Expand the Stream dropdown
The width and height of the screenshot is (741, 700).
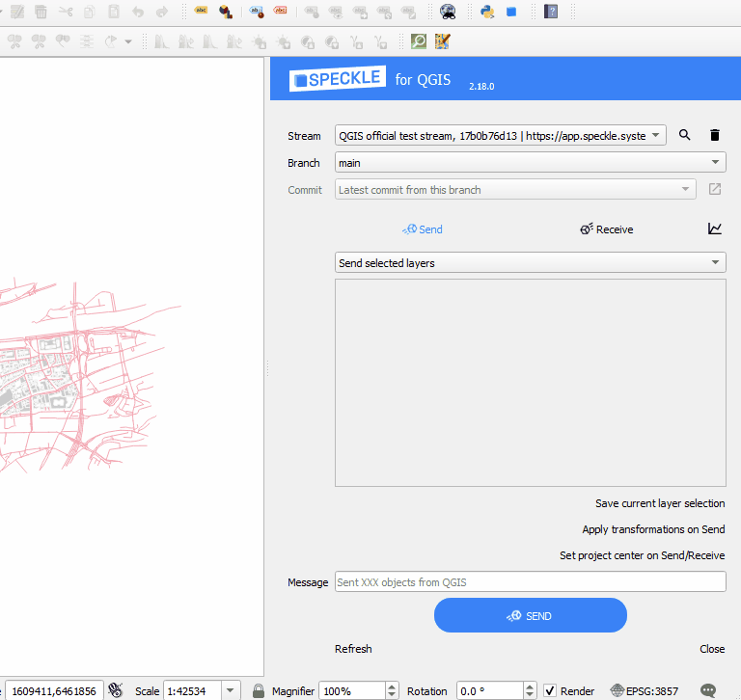(x=655, y=135)
